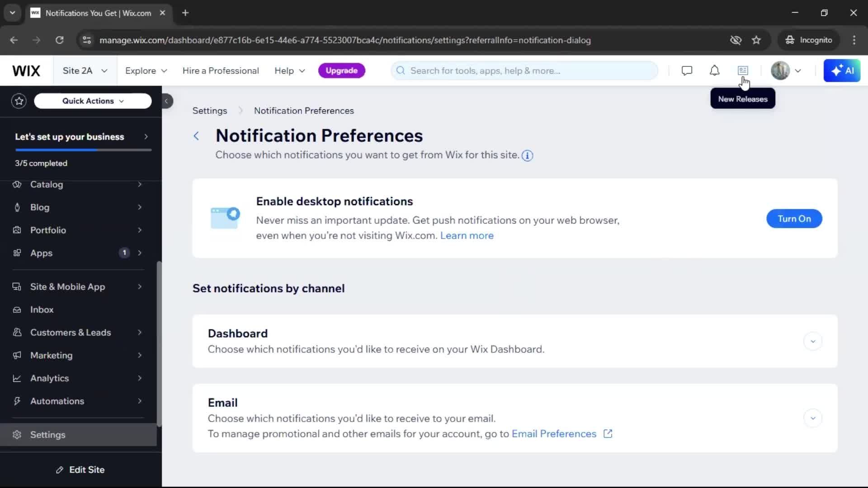The image size is (868, 488).
Task: Open New Releases icon in header
Action: (743, 70)
